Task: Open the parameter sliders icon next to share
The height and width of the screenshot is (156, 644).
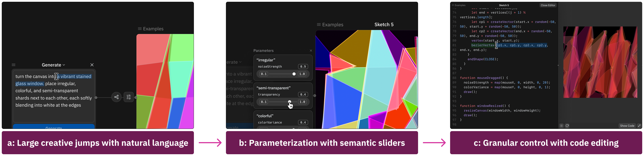Action: point(129,97)
